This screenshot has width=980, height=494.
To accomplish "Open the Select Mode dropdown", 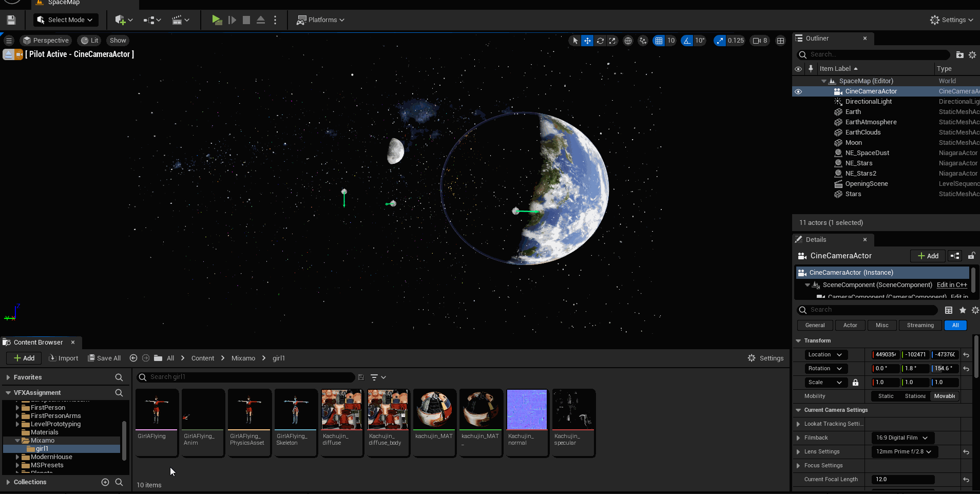I will tap(65, 20).
